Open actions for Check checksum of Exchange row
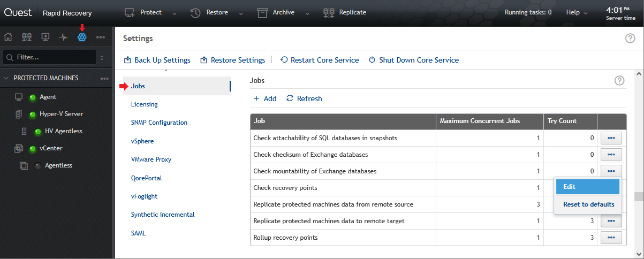The image size is (644, 259). pyautogui.click(x=611, y=155)
